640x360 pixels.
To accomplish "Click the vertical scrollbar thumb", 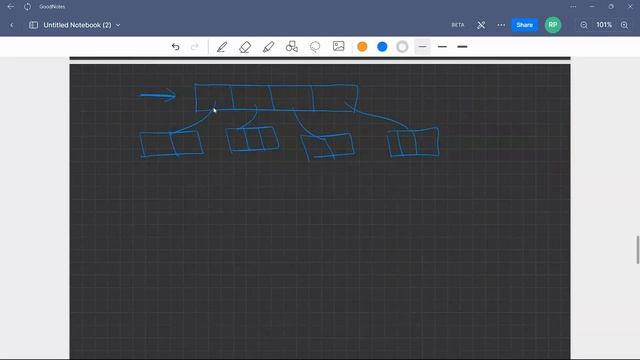I will click(x=638, y=249).
